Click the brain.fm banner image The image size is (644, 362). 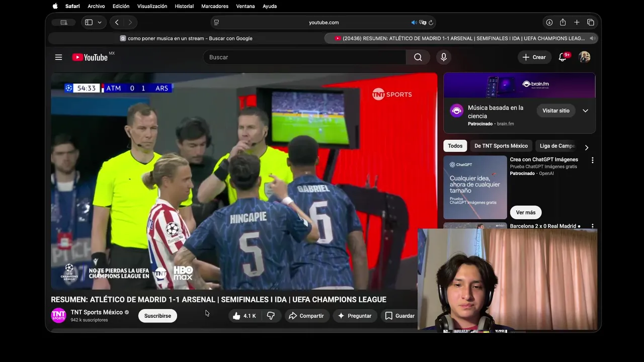(519, 85)
